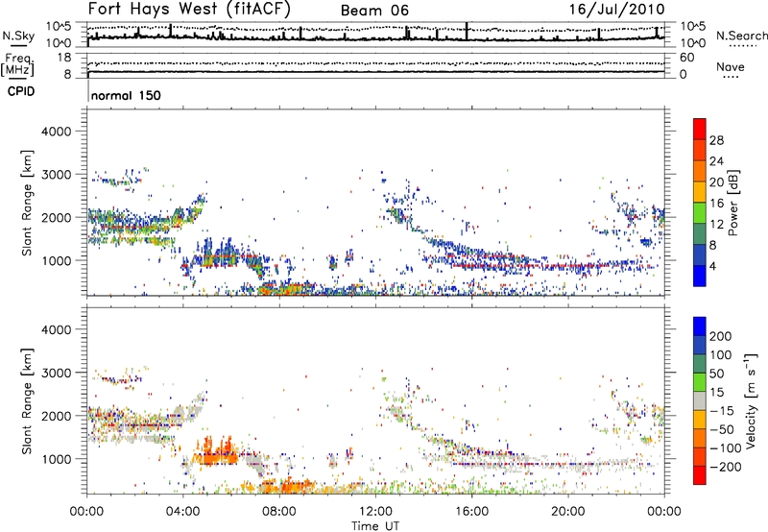Click the "Fort Hays West (fitACF)" title
The height and width of the screenshot is (532, 768).
point(189,9)
